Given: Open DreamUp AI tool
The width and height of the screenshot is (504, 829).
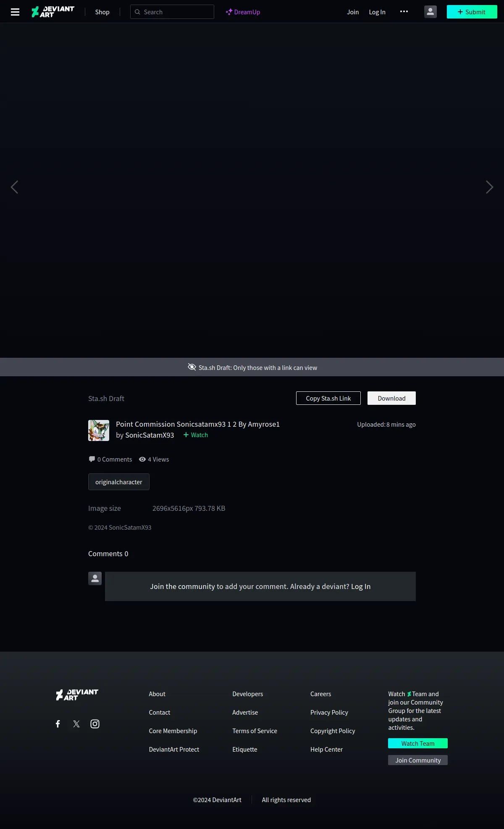Looking at the screenshot, I should [x=243, y=12].
